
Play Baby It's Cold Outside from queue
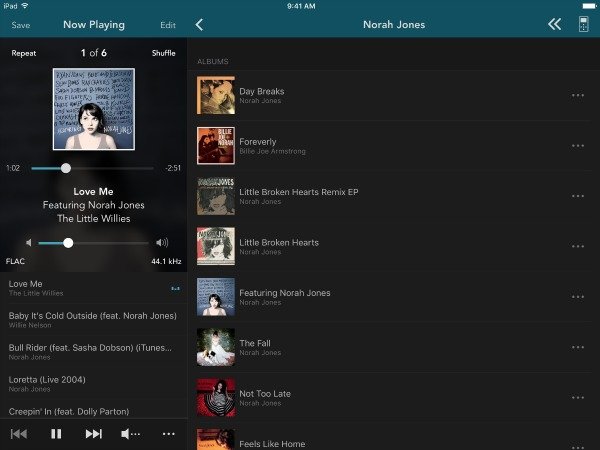[94, 320]
